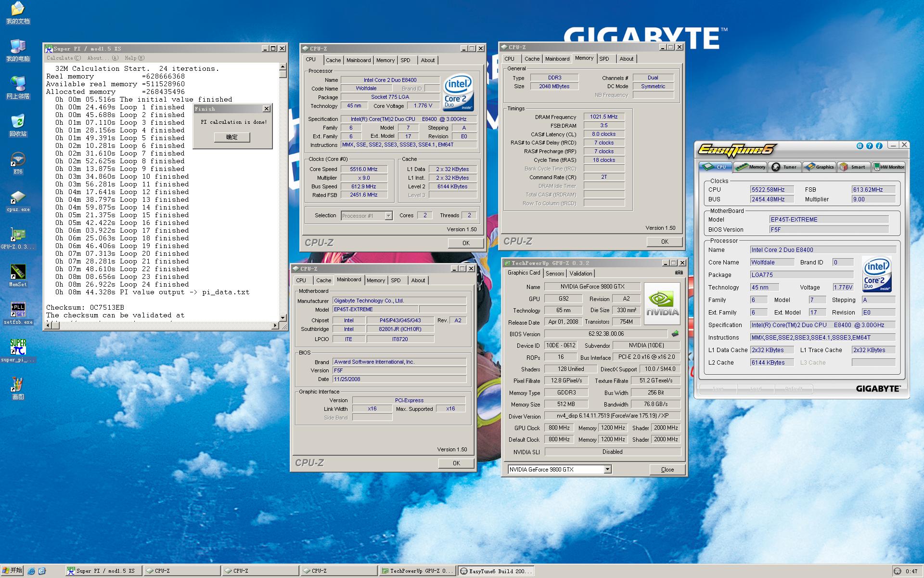Open the My Computer desktop icon
This screenshot has height=578, width=924.
18,50
